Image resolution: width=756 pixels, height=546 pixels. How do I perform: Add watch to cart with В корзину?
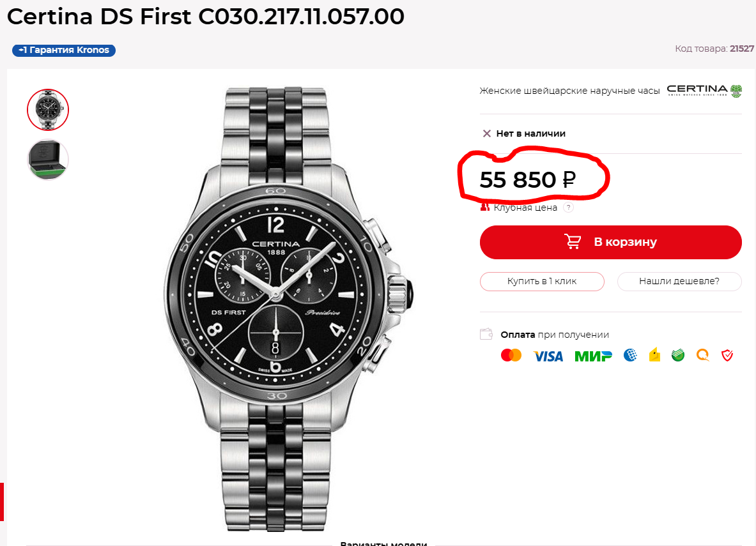tap(610, 242)
